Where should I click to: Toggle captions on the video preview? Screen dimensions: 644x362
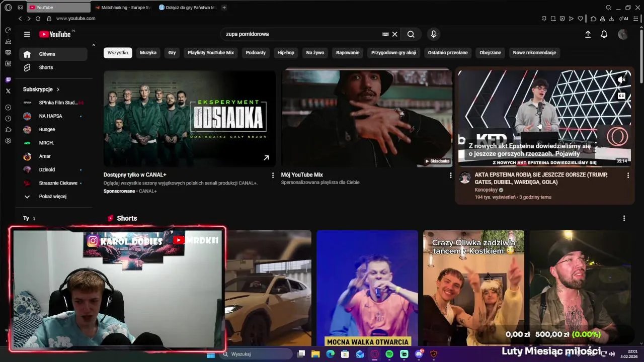pyautogui.click(x=622, y=96)
